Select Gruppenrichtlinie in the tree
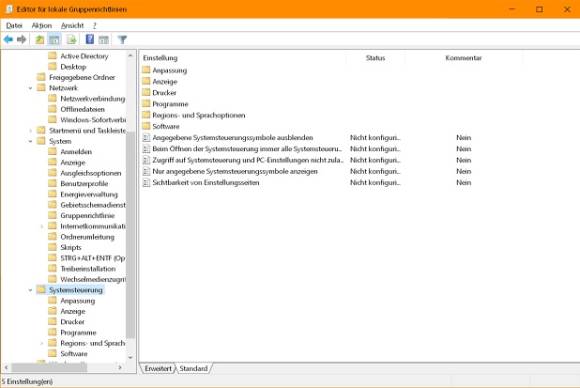Viewport: 580px width, 388px height. click(87, 216)
